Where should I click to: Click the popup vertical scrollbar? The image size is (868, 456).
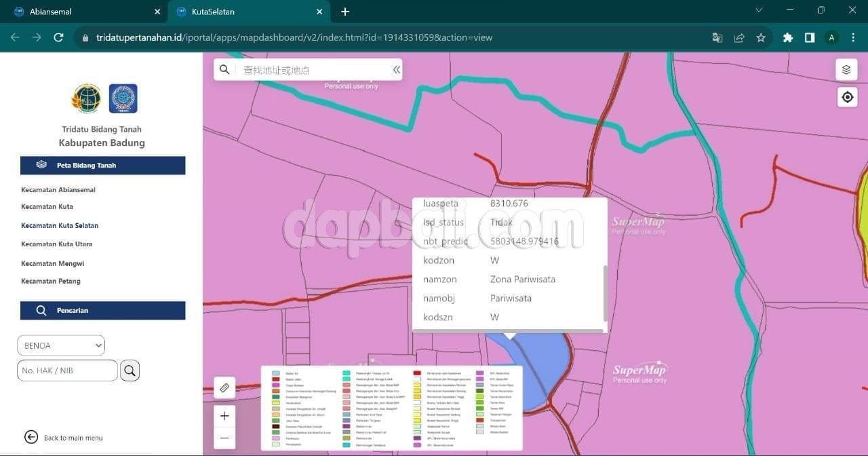coord(605,293)
